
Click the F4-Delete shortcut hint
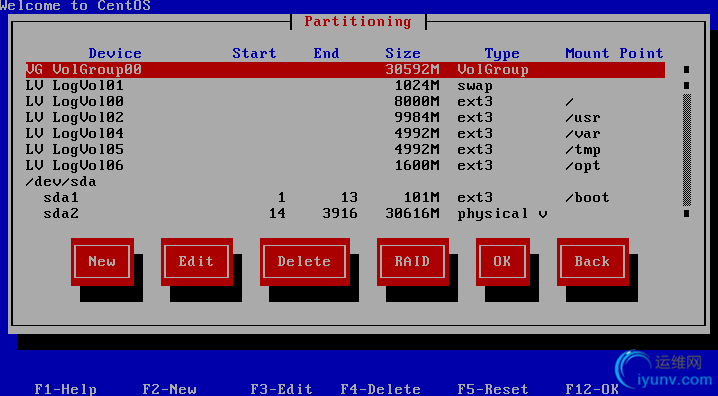[x=381, y=389]
